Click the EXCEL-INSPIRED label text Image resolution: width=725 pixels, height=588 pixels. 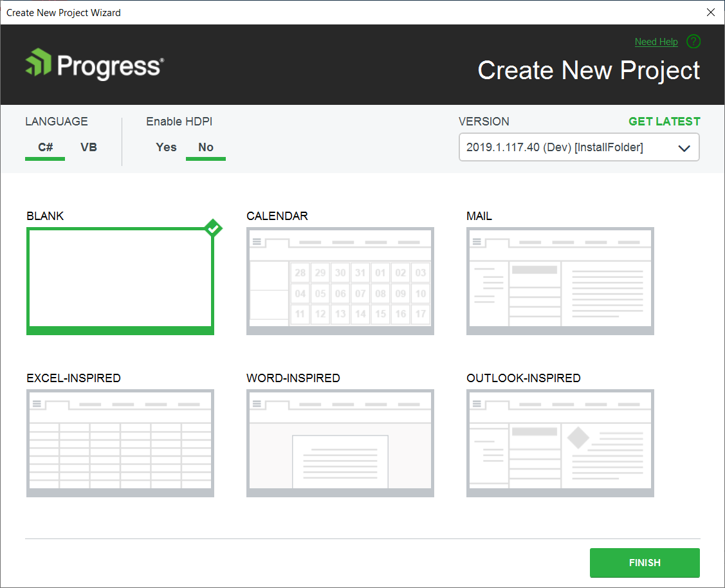pos(73,378)
